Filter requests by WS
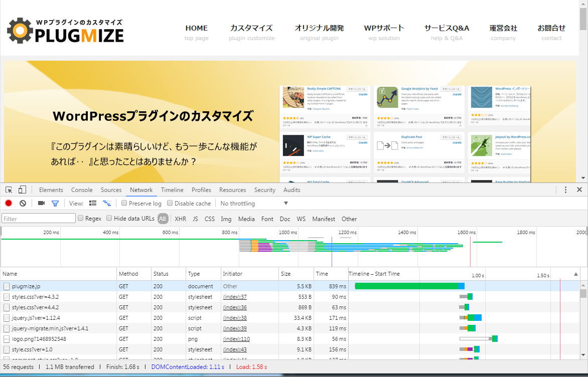Screen dimensions: 588x377 click(301, 219)
